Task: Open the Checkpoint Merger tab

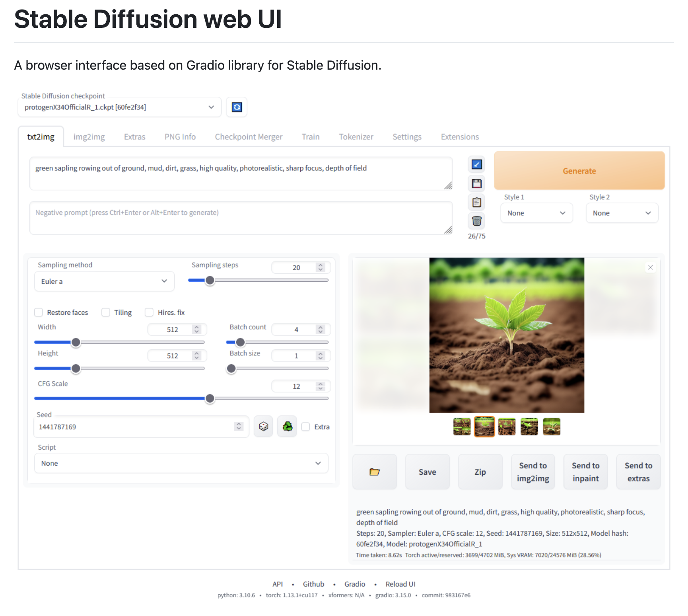Action: pyautogui.click(x=249, y=136)
